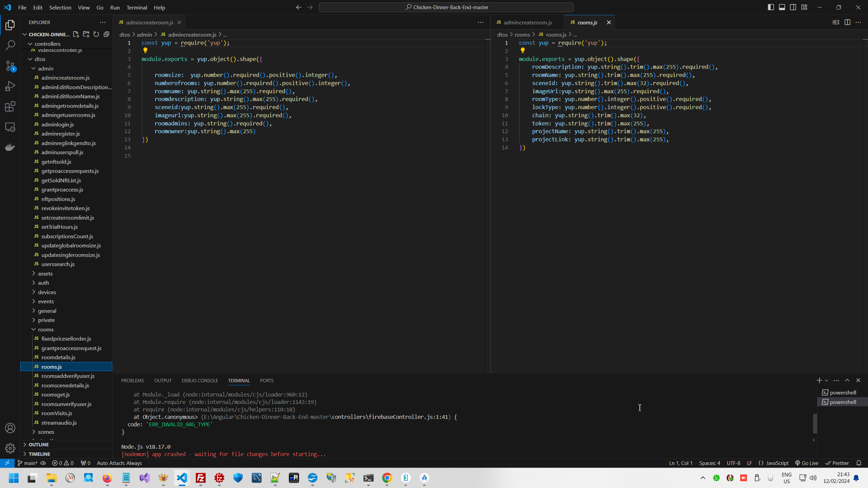Viewport: 868px width, 488px height.
Task: Switch to the PROBLEMS panel tab
Action: pyautogui.click(x=132, y=381)
